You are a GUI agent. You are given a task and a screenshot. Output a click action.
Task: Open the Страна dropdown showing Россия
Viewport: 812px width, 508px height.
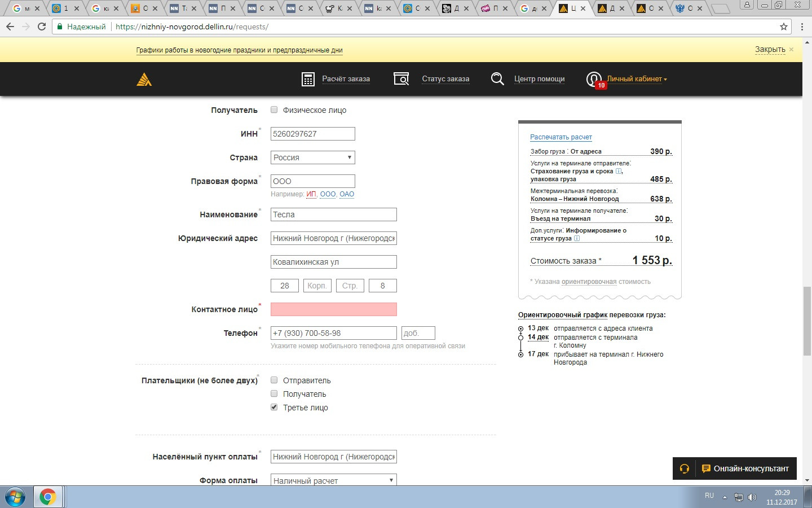313,157
